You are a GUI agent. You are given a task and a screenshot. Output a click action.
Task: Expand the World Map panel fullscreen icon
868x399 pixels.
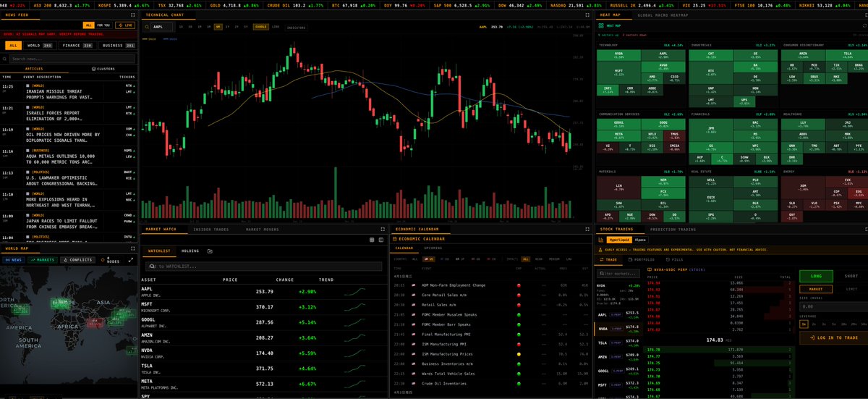click(133, 248)
